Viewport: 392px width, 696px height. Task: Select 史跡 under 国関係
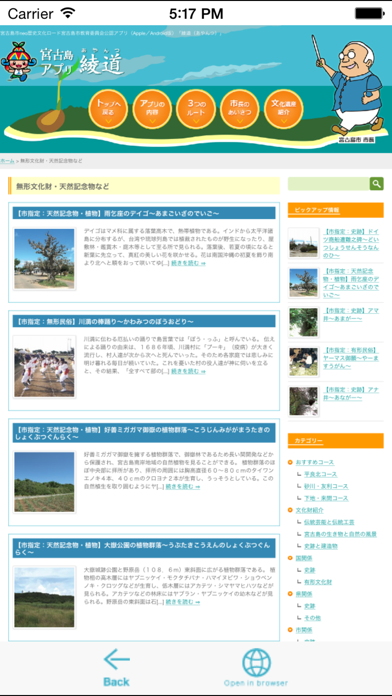pos(310,570)
